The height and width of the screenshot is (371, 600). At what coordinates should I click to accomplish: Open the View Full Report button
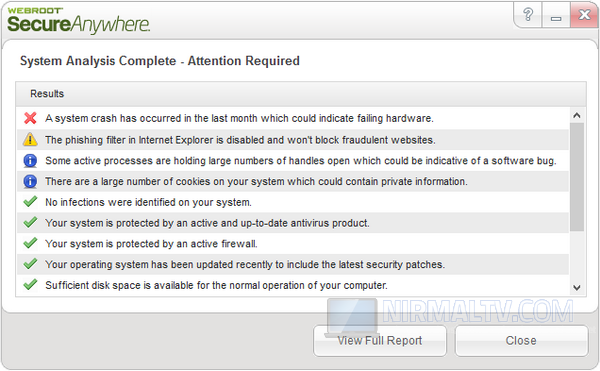380,340
